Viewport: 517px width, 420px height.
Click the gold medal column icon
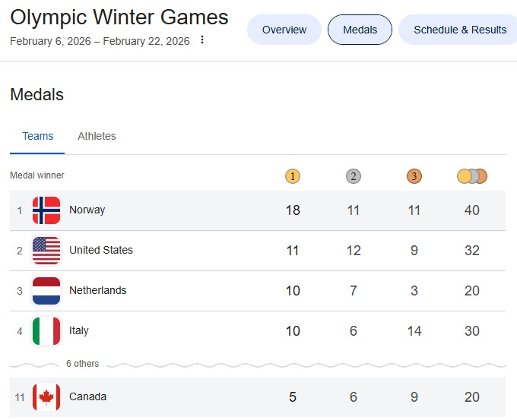click(293, 176)
